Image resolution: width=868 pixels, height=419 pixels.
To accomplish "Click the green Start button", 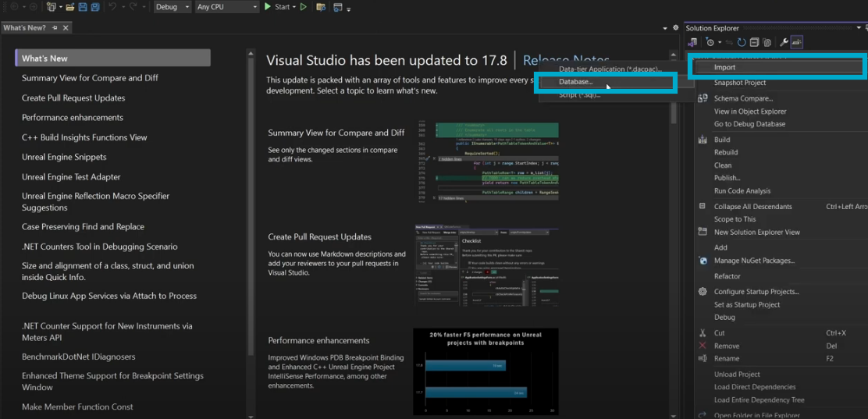I will 276,7.
